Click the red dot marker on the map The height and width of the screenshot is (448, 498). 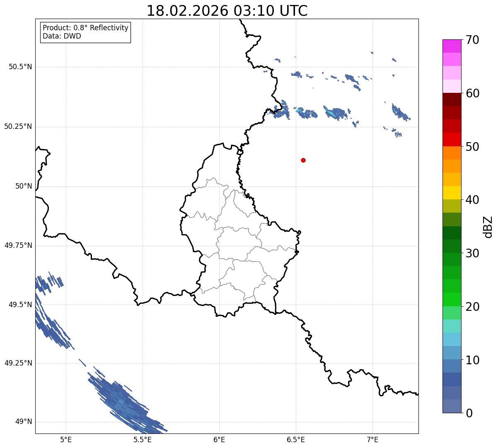click(x=303, y=160)
